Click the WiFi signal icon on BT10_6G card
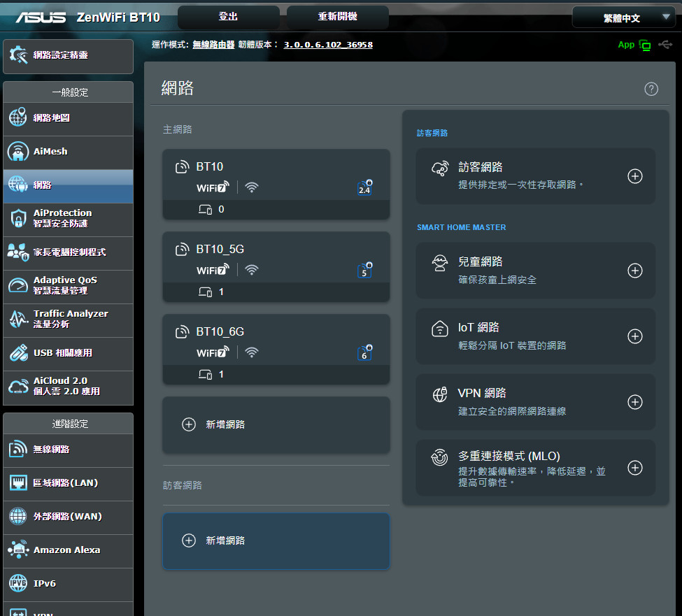The image size is (682, 616). click(251, 352)
